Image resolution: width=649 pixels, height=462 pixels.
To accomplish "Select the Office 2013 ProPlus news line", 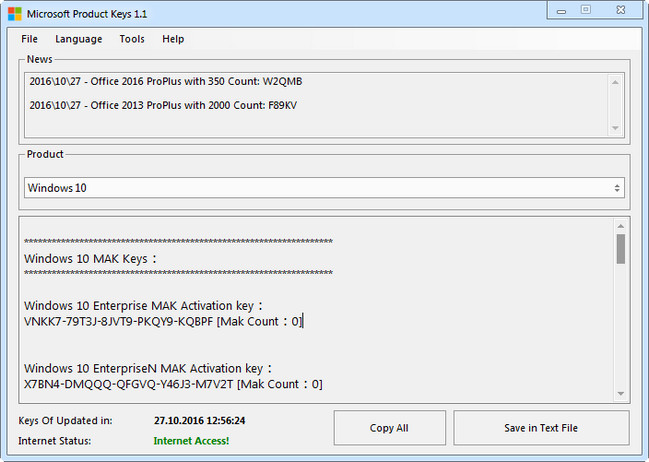I will click(x=163, y=105).
